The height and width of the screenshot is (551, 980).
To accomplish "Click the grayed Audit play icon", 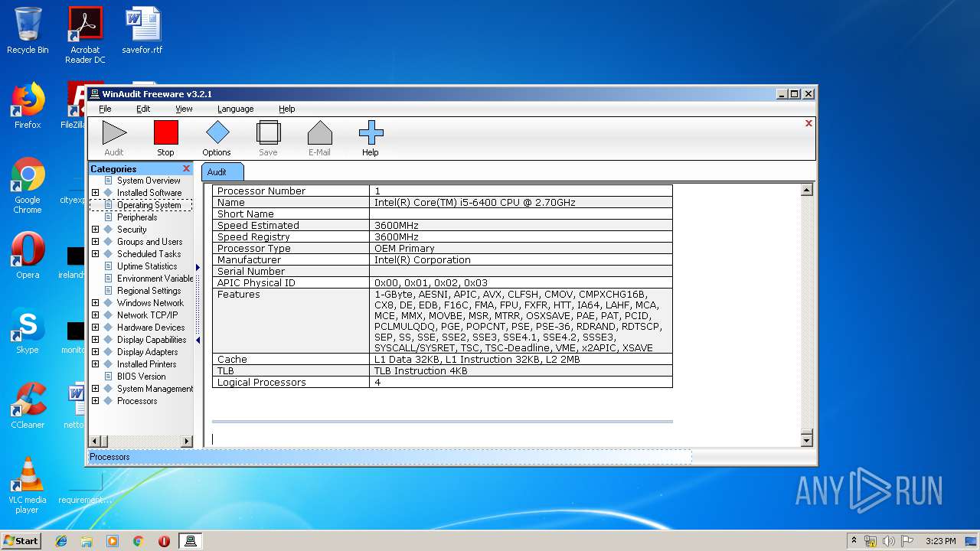I will [114, 133].
